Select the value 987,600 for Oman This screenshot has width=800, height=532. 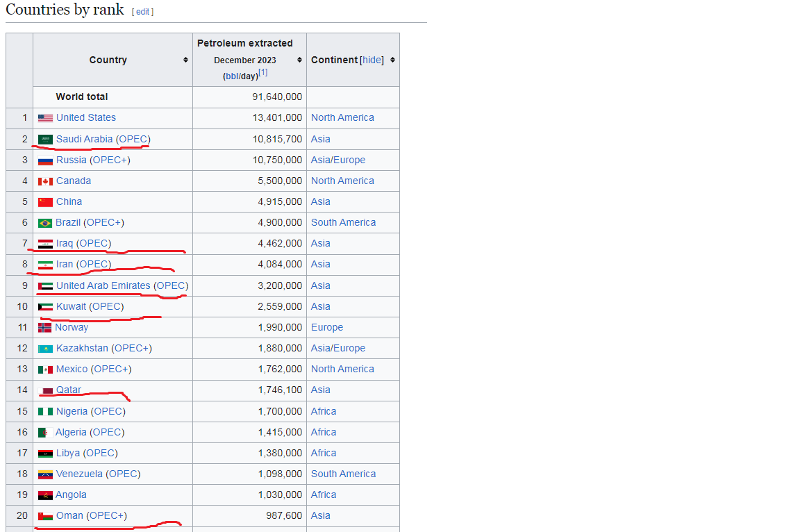283,516
